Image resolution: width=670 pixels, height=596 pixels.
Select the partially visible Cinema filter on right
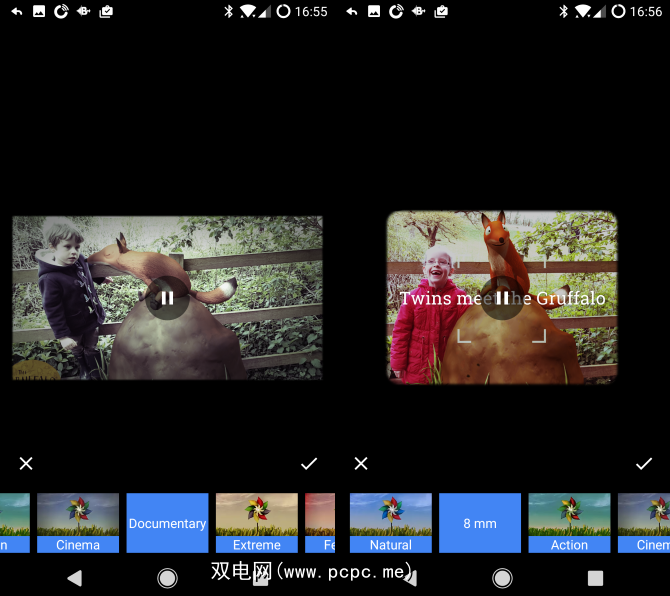point(644,523)
